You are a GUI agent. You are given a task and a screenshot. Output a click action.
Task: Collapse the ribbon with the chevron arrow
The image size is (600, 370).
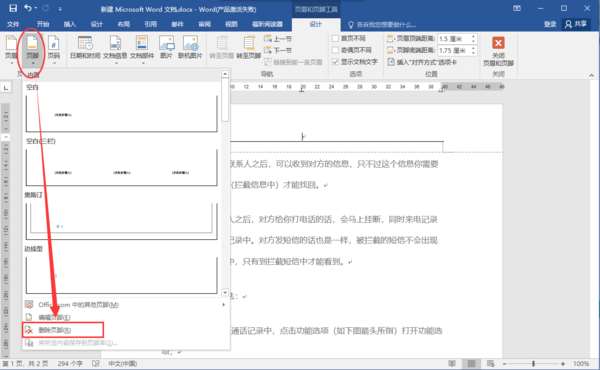pos(592,75)
